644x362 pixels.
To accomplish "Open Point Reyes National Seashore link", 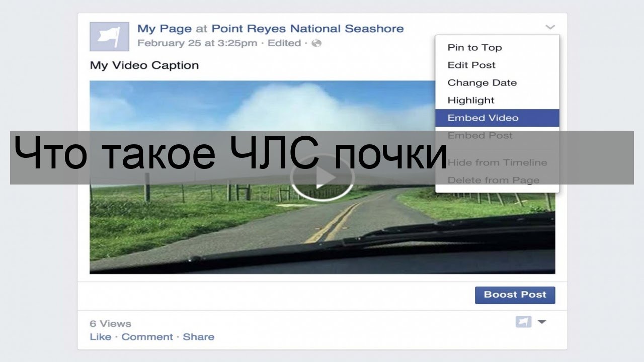I will coord(307,29).
